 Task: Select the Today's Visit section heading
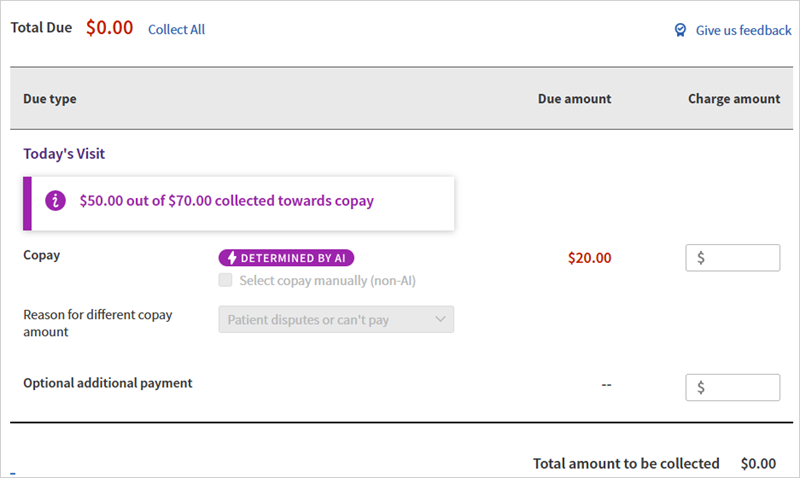click(64, 154)
